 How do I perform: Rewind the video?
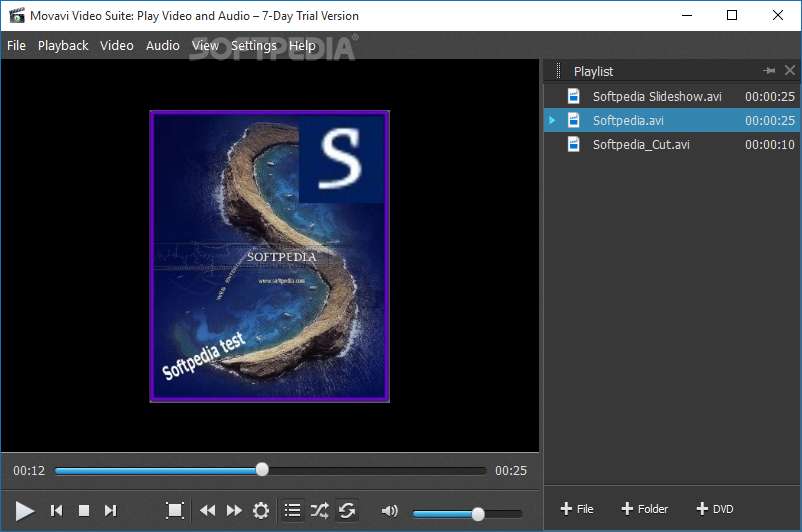click(x=208, y=511)
